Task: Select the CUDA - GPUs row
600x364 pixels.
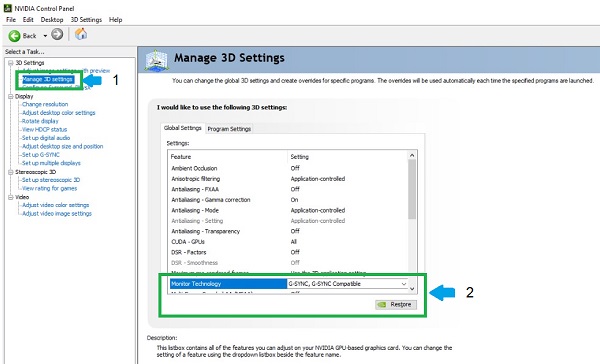Action: [289, 242]
